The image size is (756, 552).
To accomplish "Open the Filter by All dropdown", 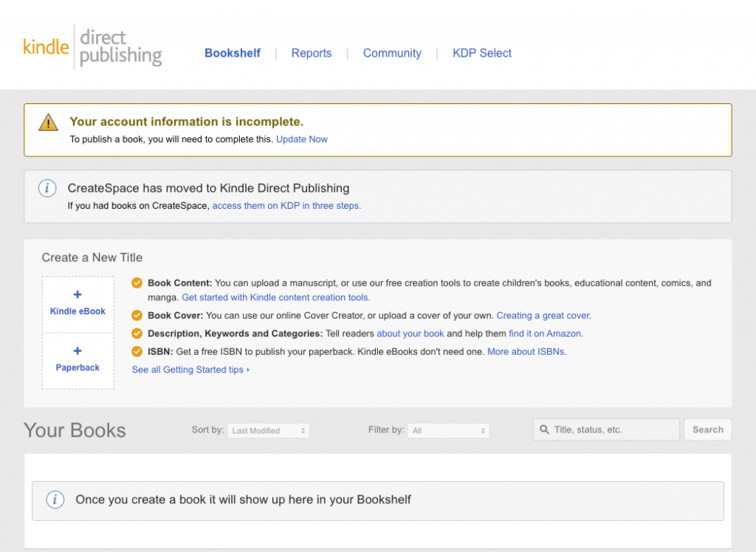I will (x=448, y=430).
